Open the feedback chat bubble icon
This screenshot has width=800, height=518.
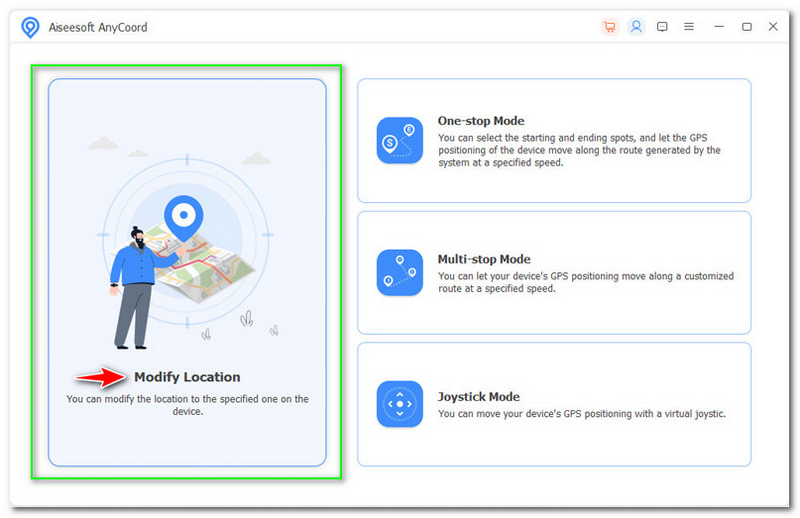662,27
